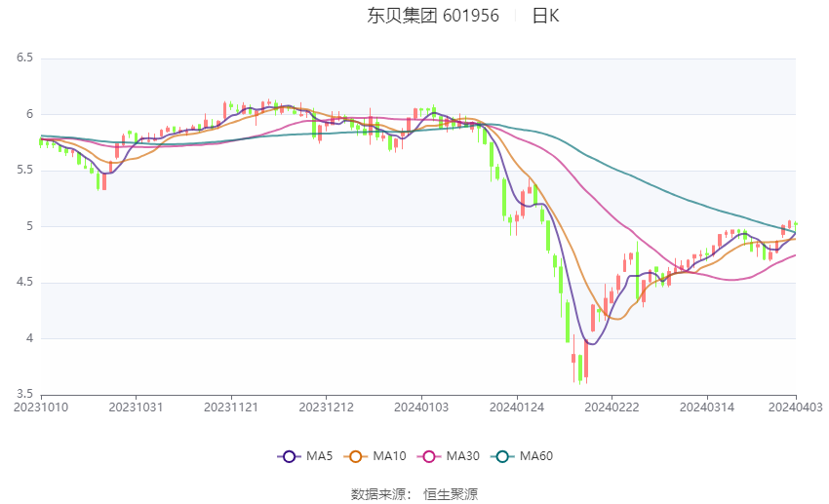Toggle the MA30 series label in legend
The image size is (829, 504).
pos(461,456)
